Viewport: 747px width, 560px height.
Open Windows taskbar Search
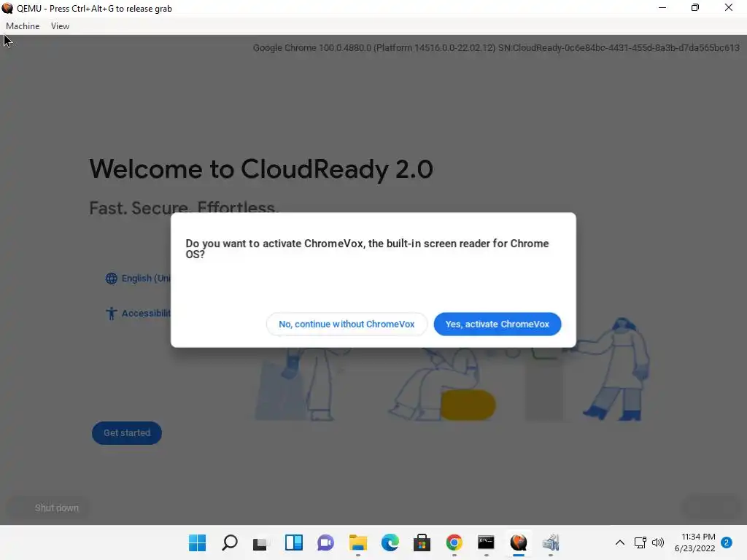(x=230, y=542)
